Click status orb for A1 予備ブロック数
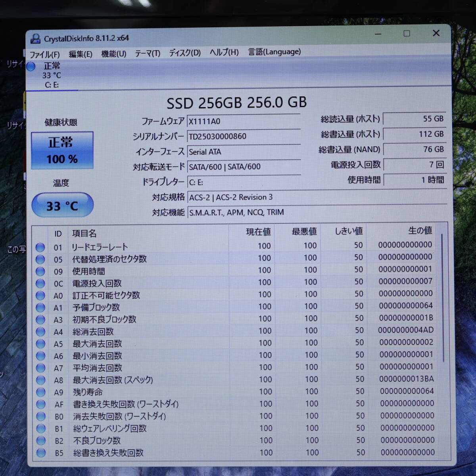The height and width of the screenshot is (476, 476). click(x=40, y=307)
